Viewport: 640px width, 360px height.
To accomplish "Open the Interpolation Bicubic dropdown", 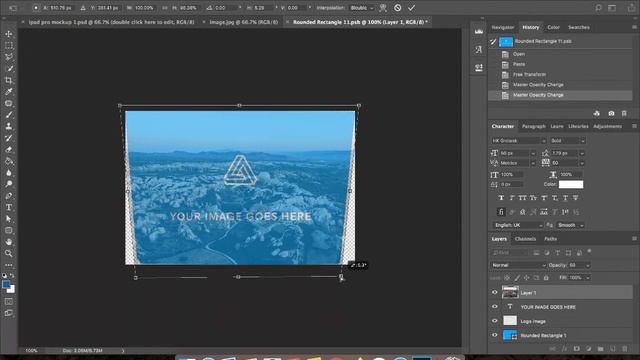I will click(x=361, y=8).
